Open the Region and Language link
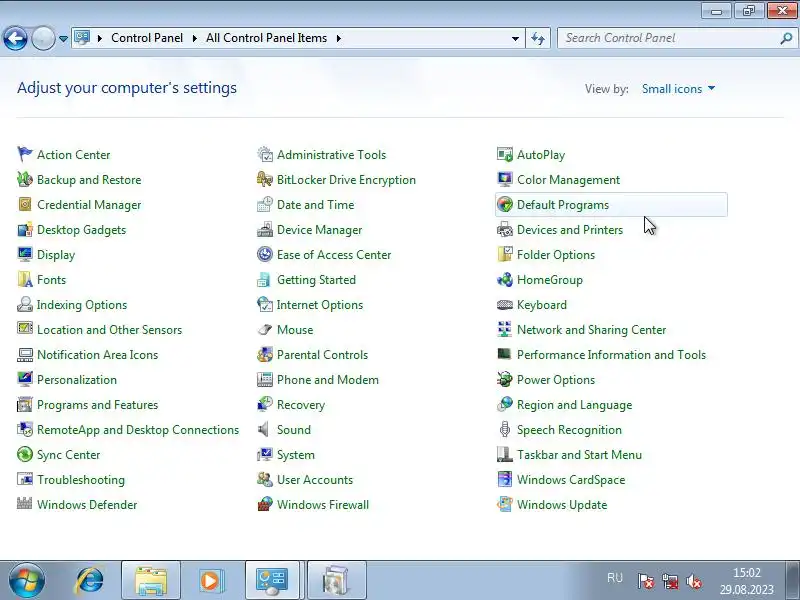Image resolution: width=800 pixels, height=600 pixels. (x=574, y=405)
